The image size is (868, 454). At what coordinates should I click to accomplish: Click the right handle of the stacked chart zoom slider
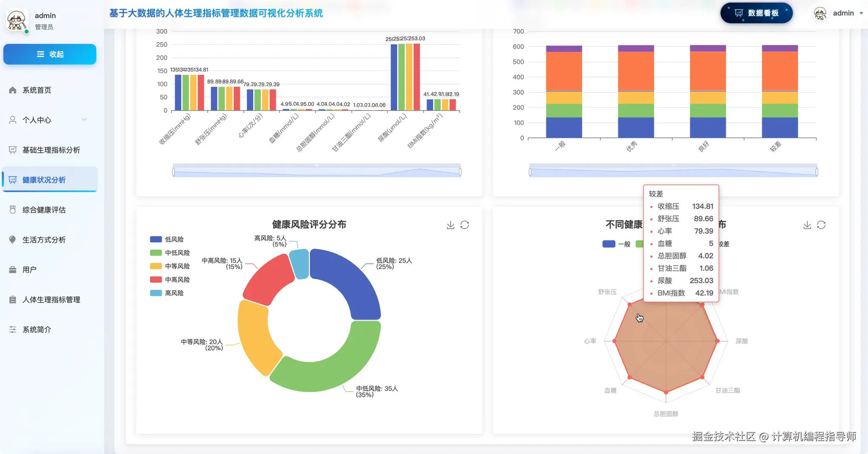coord(817,172)
